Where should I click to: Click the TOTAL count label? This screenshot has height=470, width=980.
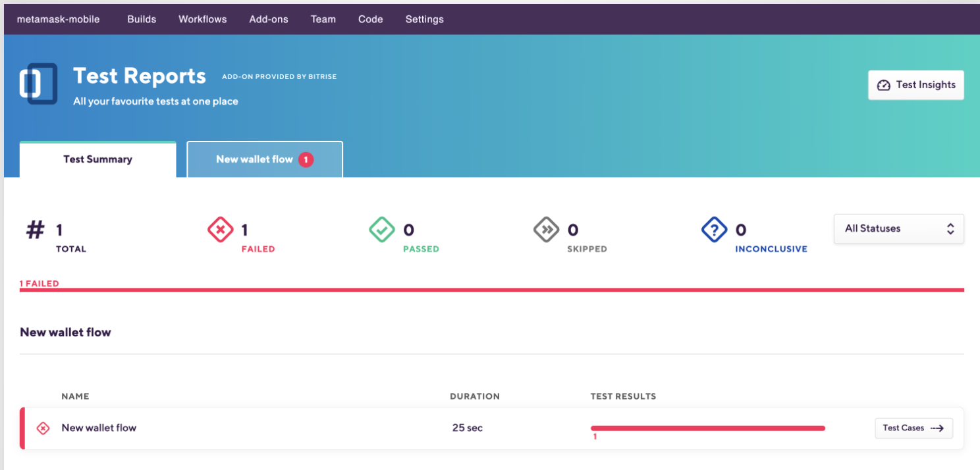click(71, 249)
